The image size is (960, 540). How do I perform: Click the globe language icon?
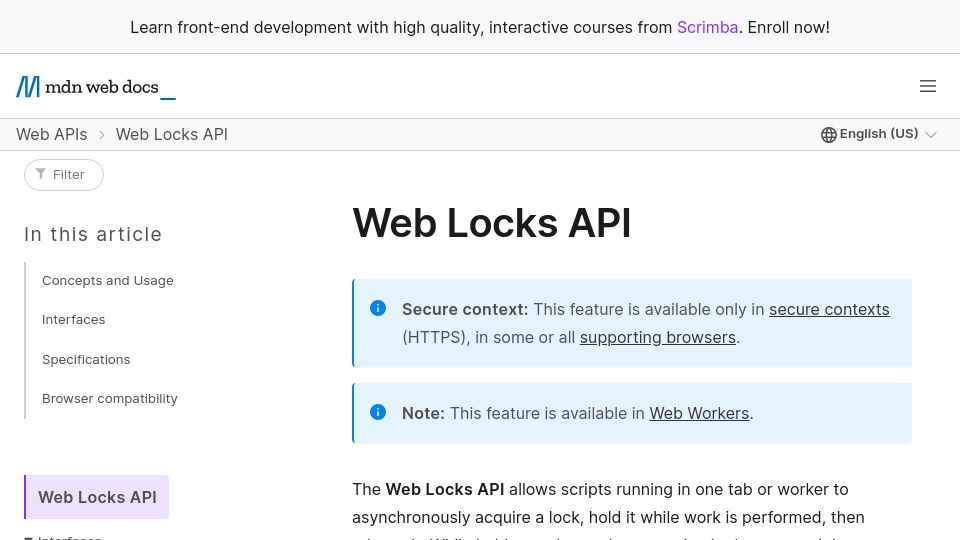[x=828, y=135]
